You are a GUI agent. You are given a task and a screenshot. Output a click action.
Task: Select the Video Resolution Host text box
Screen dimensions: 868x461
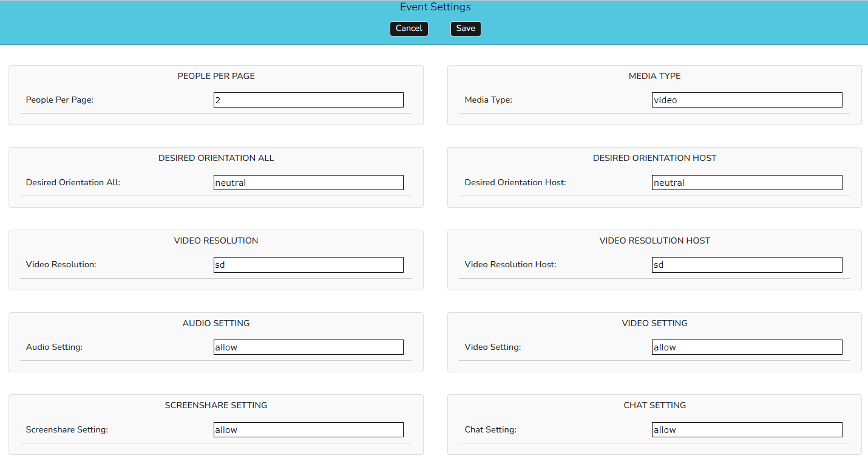pyautogui.click(x=747, y=264)
